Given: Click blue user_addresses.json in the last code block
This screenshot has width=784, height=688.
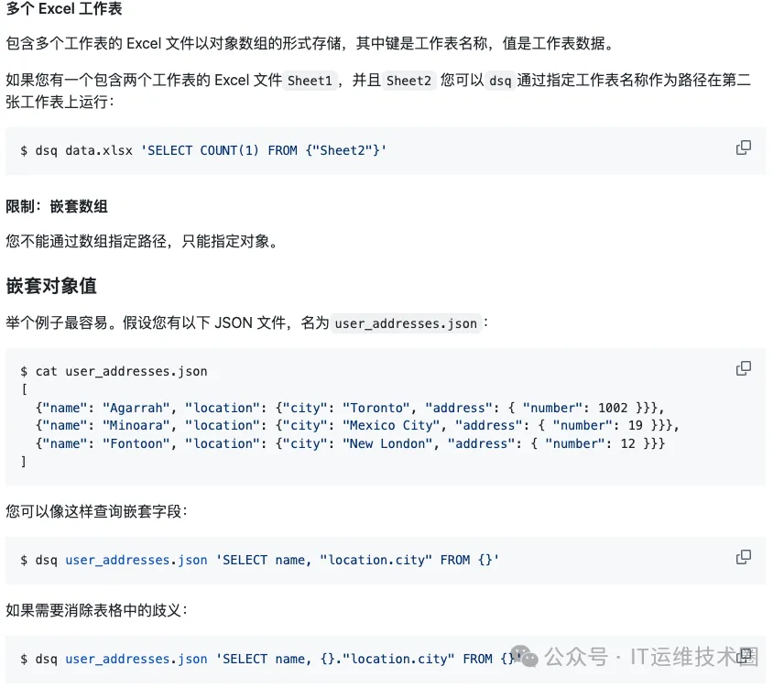Looking at the screenshot, I should (x=136, y=659).
